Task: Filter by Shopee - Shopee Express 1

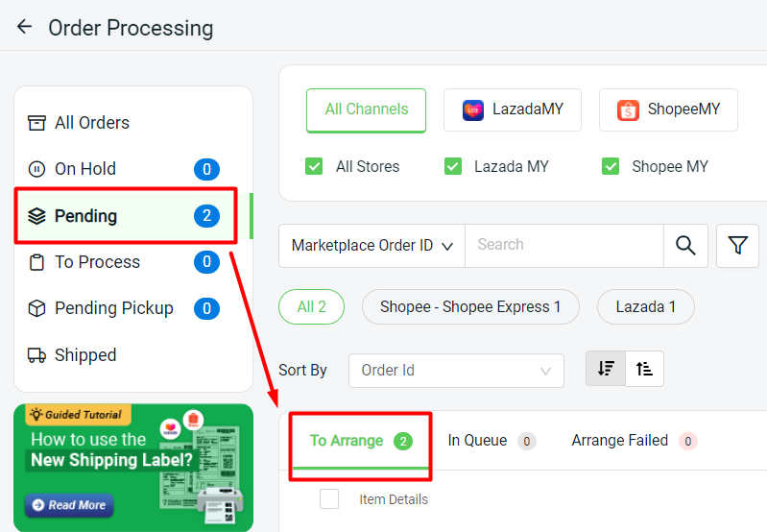Action: 470,307
